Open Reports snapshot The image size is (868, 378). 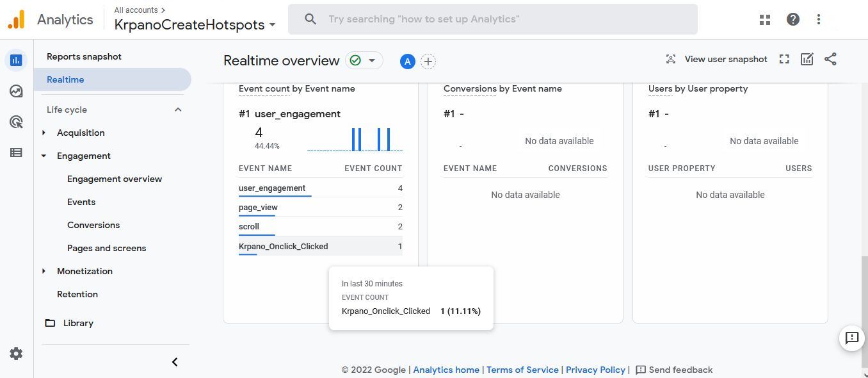click(x=84, y=56)
